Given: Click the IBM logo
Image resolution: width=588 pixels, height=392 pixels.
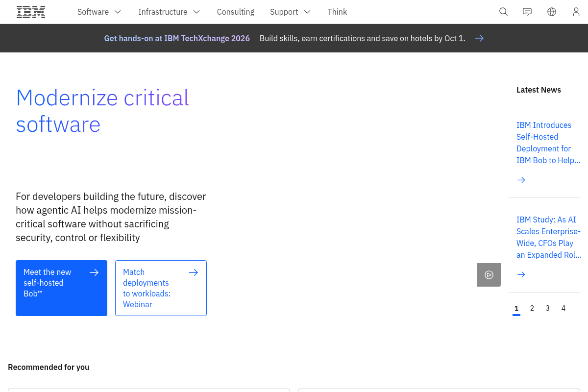Looking at the screenshot, I should coord(31,12).
